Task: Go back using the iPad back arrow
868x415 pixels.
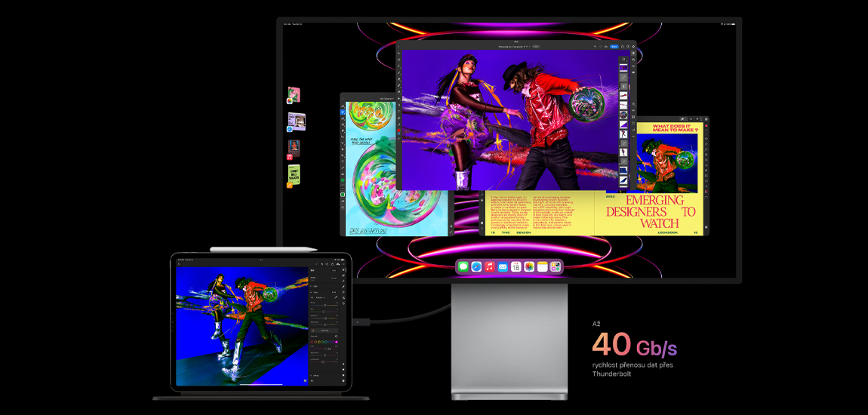Action: click(179, 264)
